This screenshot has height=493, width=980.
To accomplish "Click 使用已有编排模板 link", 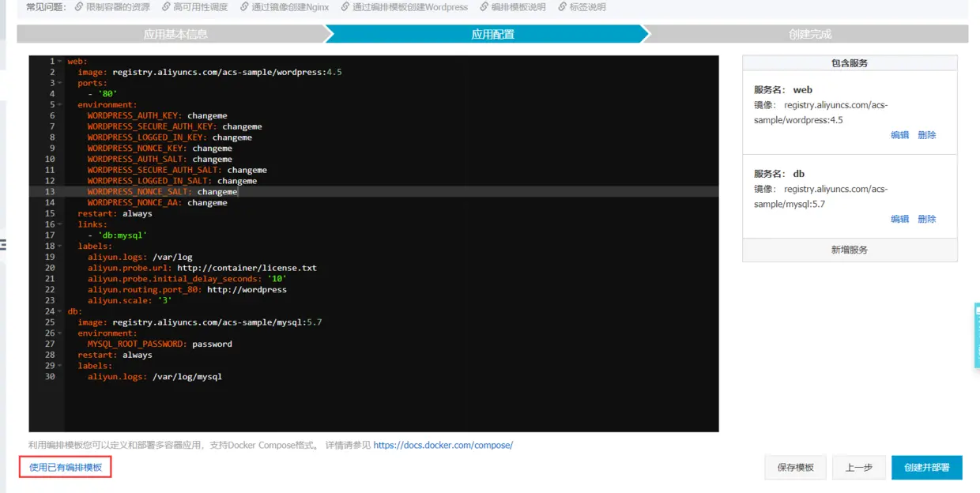I will click(x=66, y=468).
